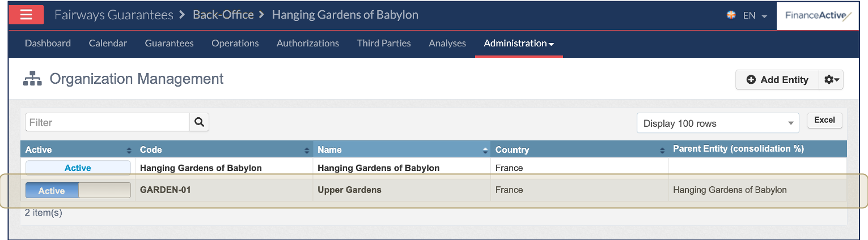The image size is (868, 240).
Task: Sort by the Active column arrows
Action: 129,150
